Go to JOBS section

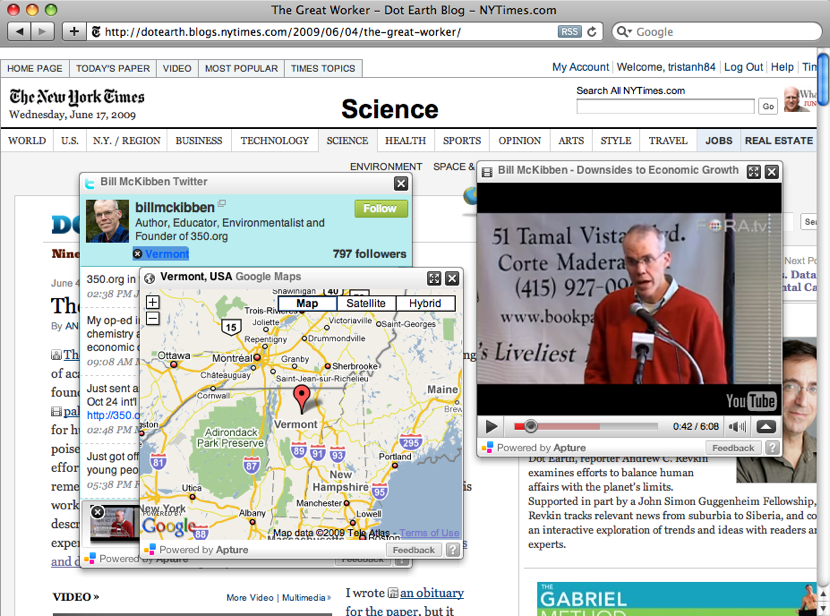719,141
